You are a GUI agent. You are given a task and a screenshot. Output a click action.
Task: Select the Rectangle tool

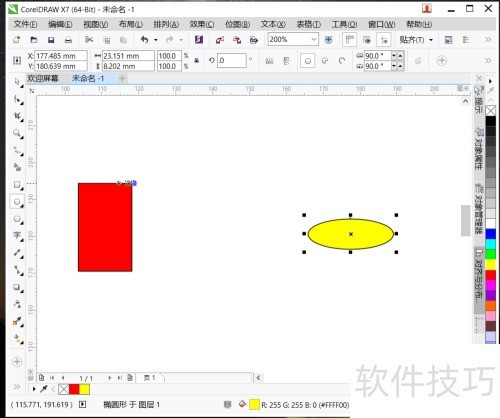click(x=17, y=185)
